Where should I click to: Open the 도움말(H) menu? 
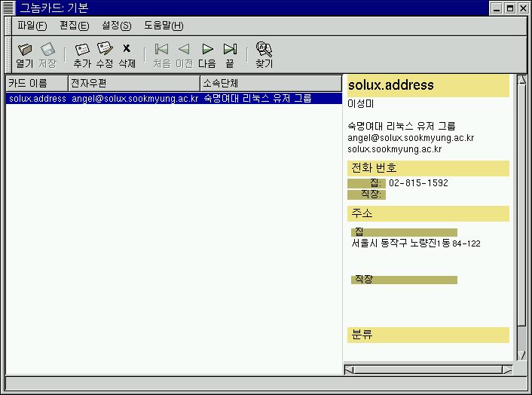click(164, 26)
